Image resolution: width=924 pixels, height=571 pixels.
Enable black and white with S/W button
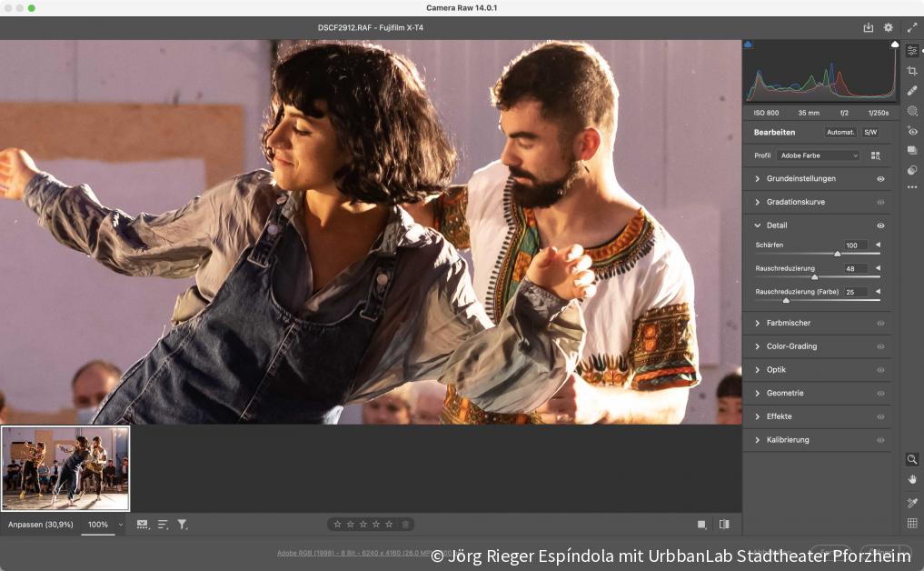pyautogui.click(x=869, y=132)
